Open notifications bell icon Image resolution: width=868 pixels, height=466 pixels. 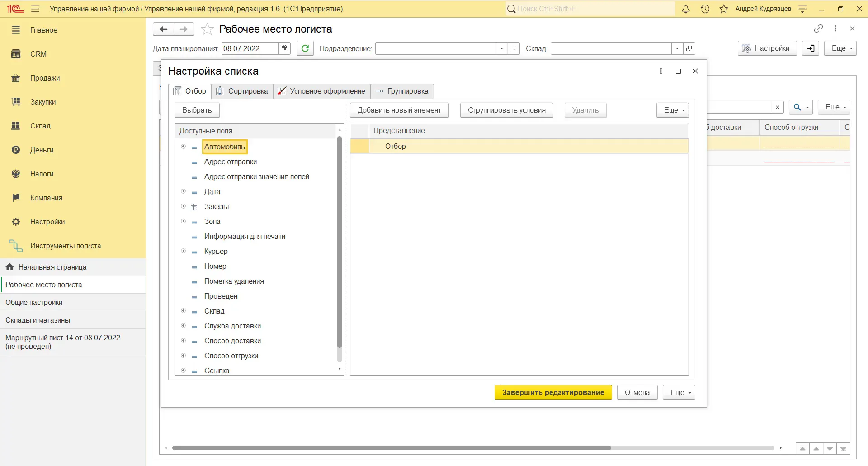[686, 9]
